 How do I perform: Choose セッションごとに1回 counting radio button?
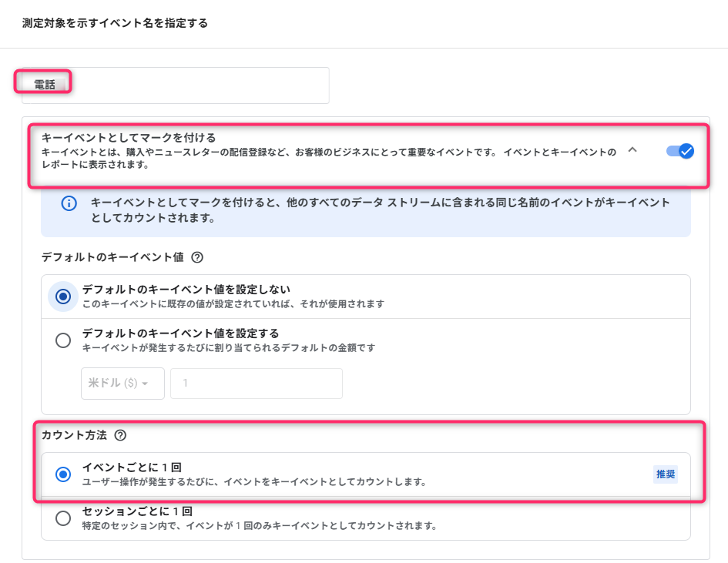(x=63, y=518)
